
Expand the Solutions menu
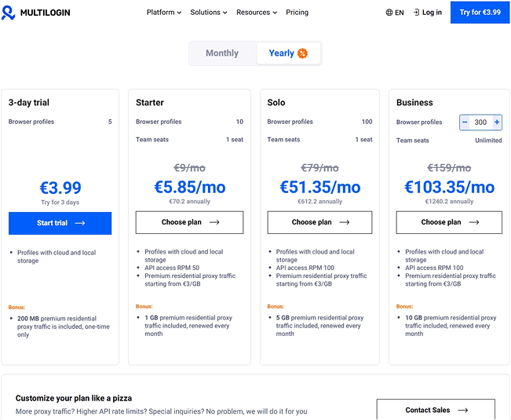(x=209, y=13)
